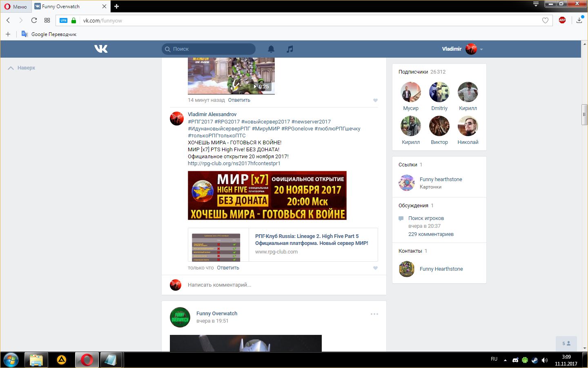Show hidden tray icons arrow
The image size is (588, 368).
pyautogui.click(x=505, y=360)
